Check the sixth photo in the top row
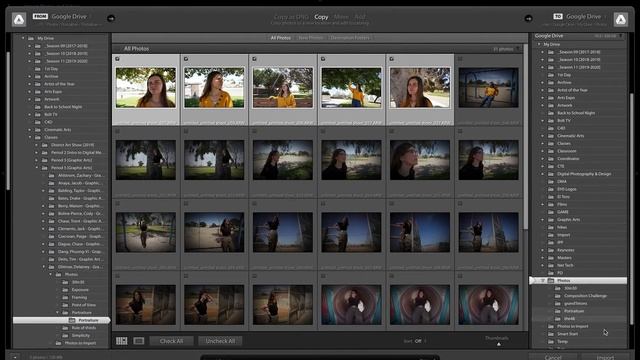 pos(460,59)
